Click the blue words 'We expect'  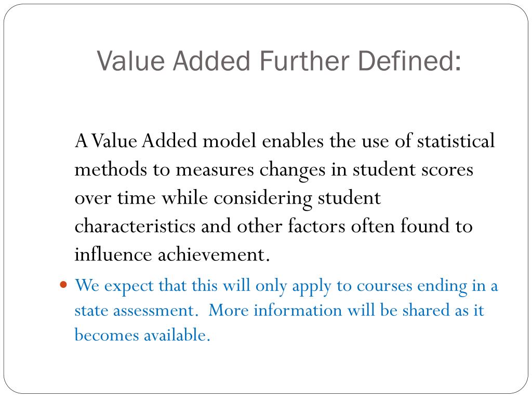point(114,286)
